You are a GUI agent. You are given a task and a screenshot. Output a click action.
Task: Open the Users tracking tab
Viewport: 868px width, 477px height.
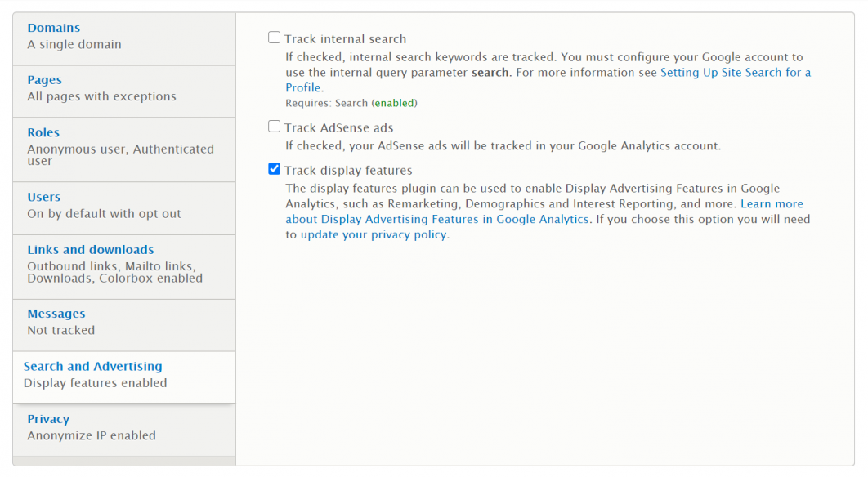pyautogui.click(x=44, y=197)
